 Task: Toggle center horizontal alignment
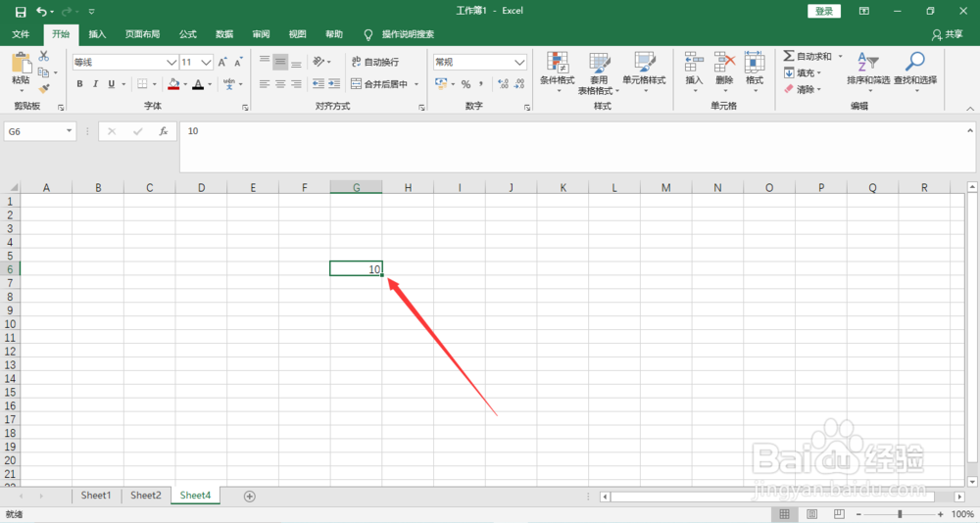point(280,83)
